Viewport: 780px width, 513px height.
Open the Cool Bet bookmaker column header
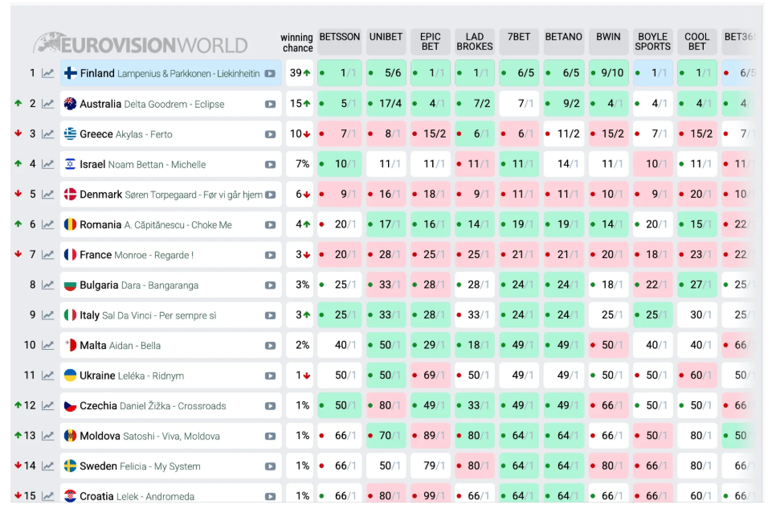[697, 42]
